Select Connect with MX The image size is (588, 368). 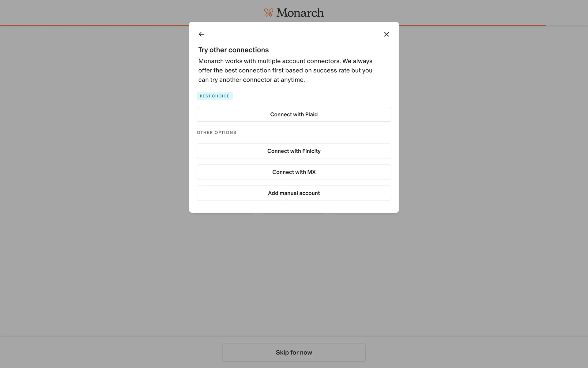(293, 172)
